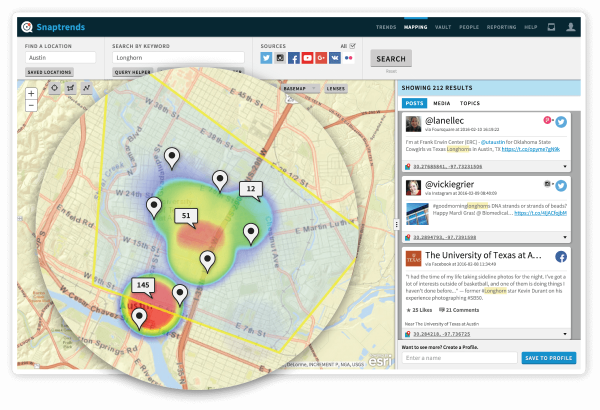The image size is (600, 410).
Task: Click the Foursquare icon on @lanellec post
Action: pyautogui.click(x=547, y=120)
